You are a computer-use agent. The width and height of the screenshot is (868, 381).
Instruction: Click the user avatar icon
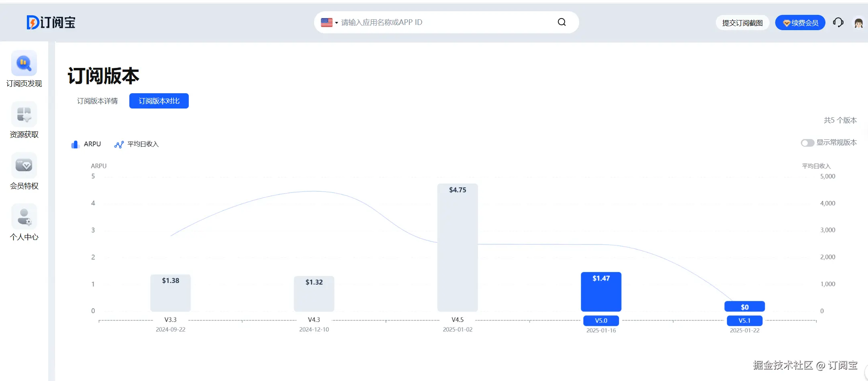858,23
